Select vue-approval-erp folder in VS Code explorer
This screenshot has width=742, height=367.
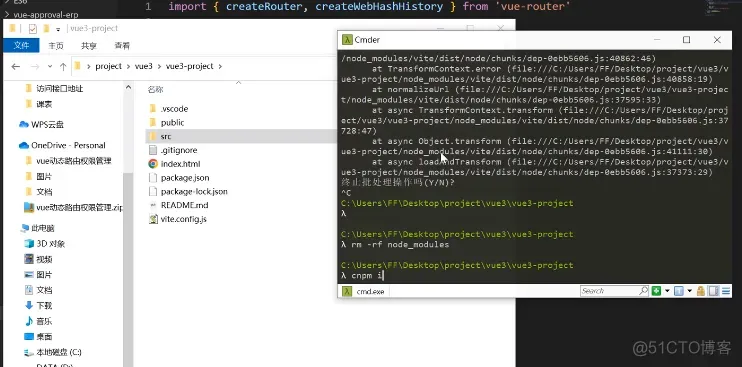(46, 14)
